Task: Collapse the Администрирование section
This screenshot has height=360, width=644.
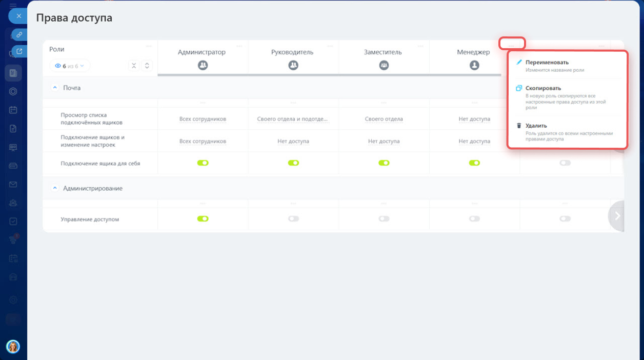Action: [55, 188]
